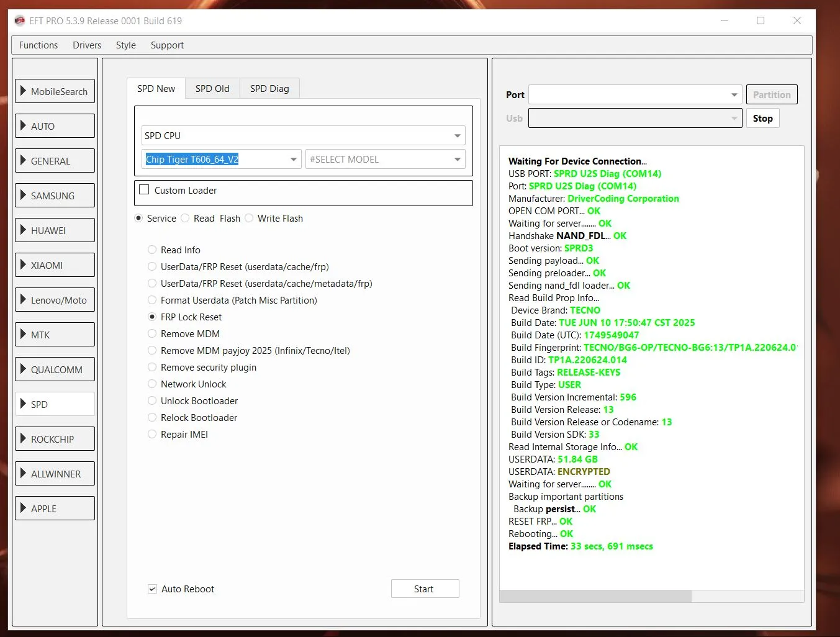Click the Stop button
The height and width of the screenshot is (637, 840).
point(762,119)
